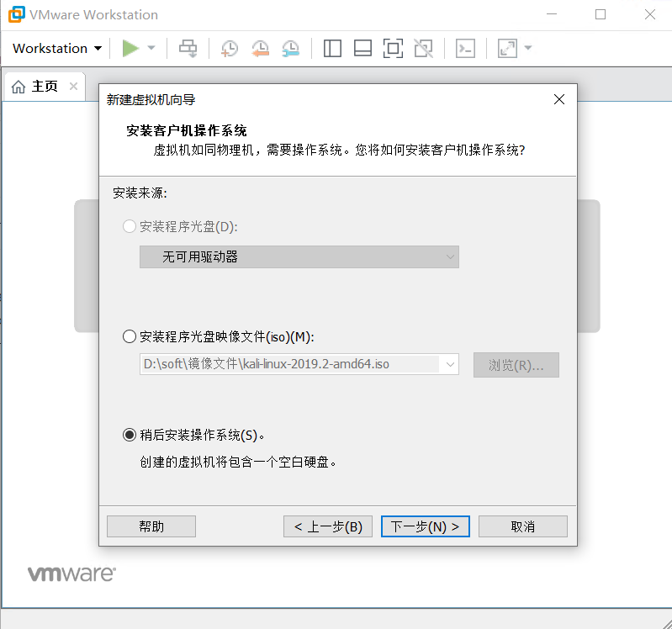Click the 下一步(N) next button
The width and height of the screenshot is (672, 629).
click(x=425, y=526)
